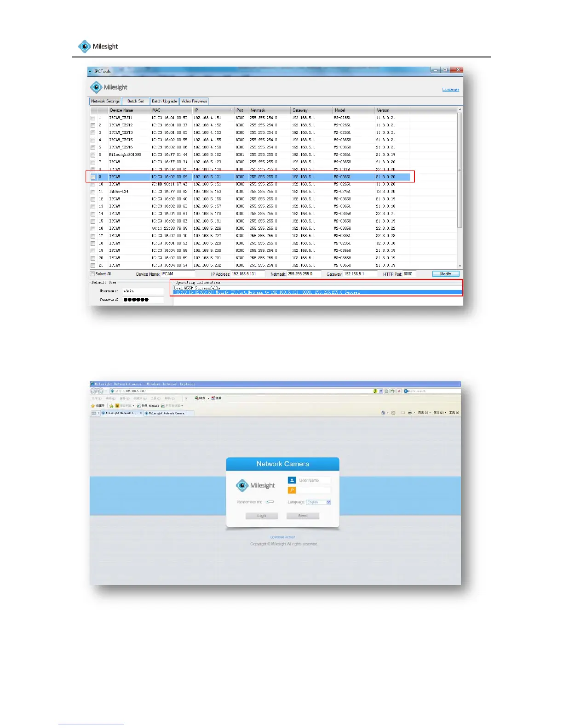
Task: Click the Model column header
Action: 354,110
